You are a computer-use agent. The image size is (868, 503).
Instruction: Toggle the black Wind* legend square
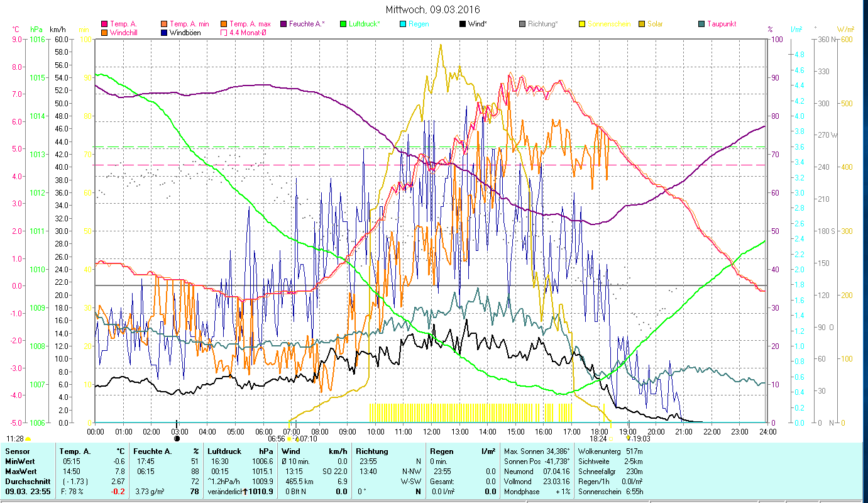tap(463, 24)
